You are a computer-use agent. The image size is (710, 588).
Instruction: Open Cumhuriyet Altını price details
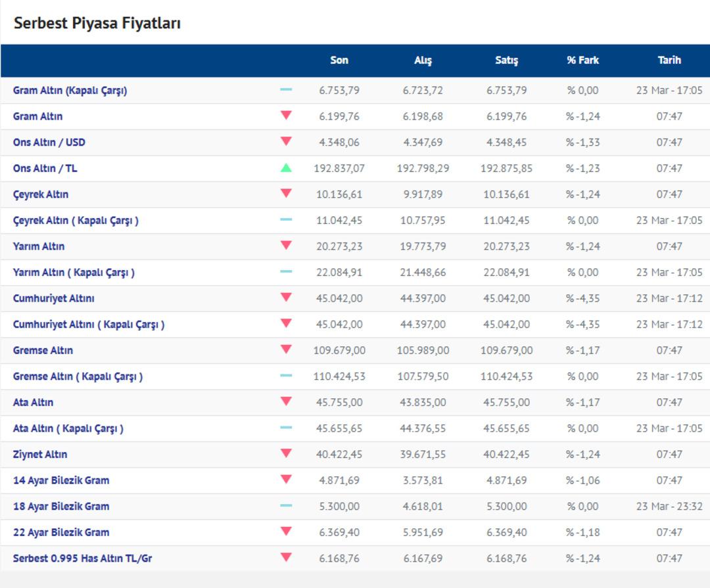pyautogui.click(x=53, y=298)
